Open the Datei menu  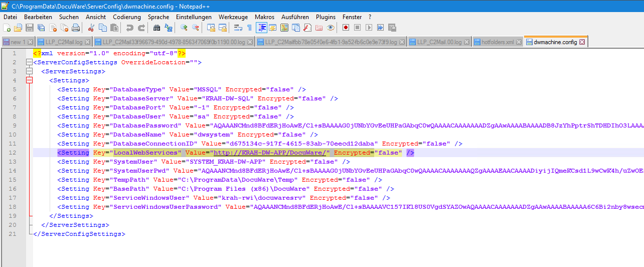10,17
